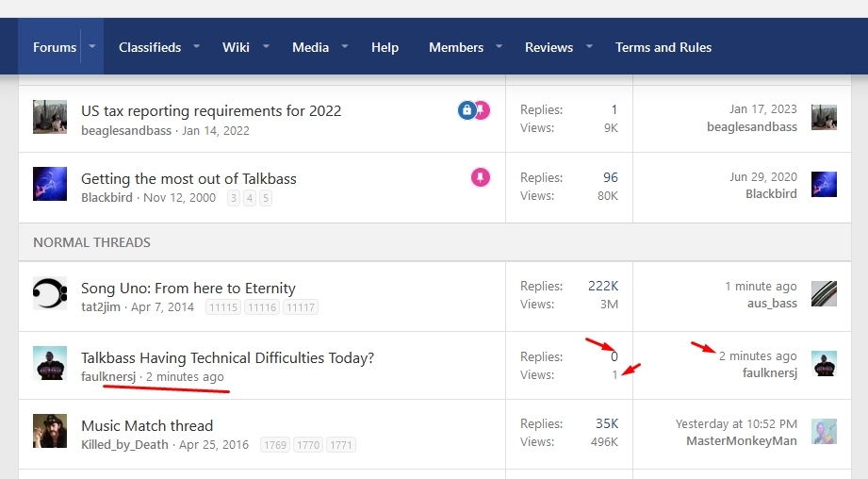Open thread author beaglesandbass profile
This screenshot has height=479, width=868.
[126, 131]
